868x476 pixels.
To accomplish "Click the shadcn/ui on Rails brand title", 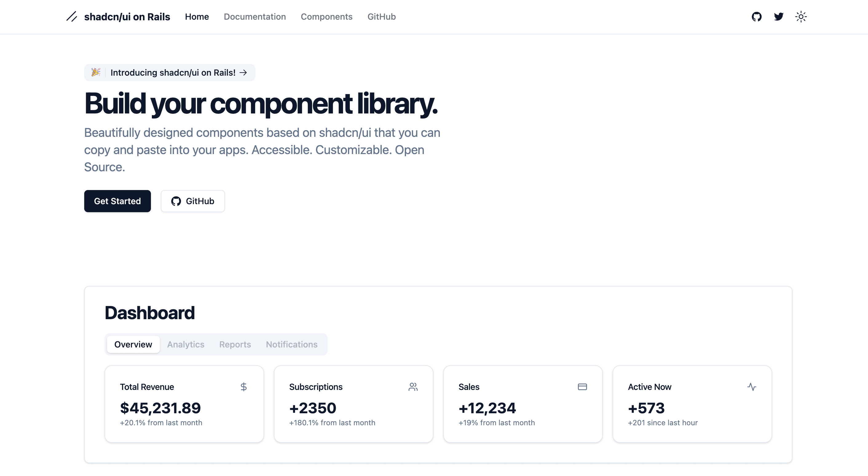I will 127,17.
